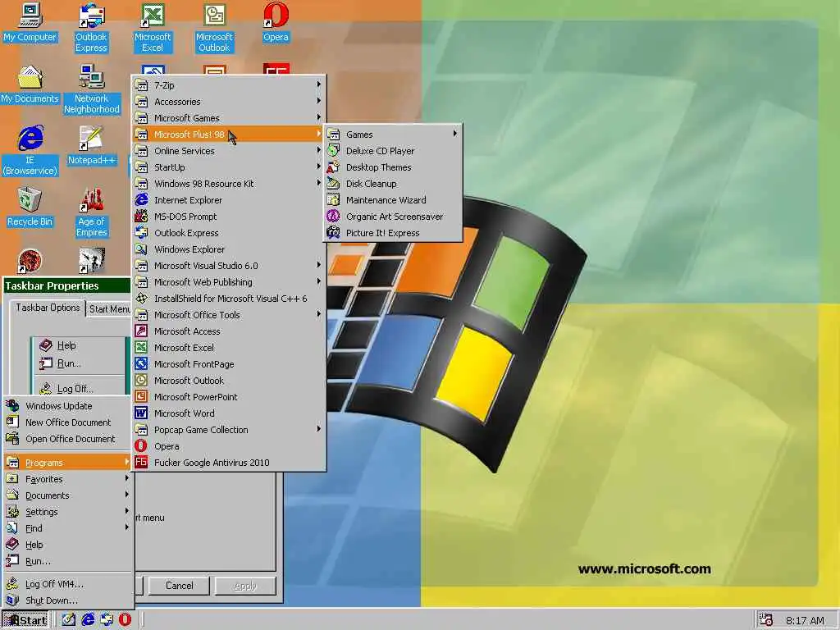Expand the 7-Zip program folder
Viewport: 840px width, 630px height.
(x=230, y=85)
